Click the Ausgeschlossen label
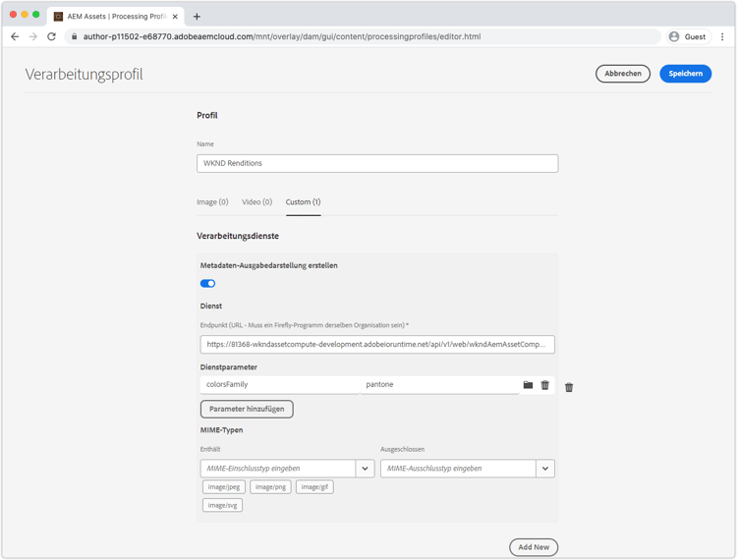Image resolution: width=737 pixels, height=560 pixels. tap(402, 449)
